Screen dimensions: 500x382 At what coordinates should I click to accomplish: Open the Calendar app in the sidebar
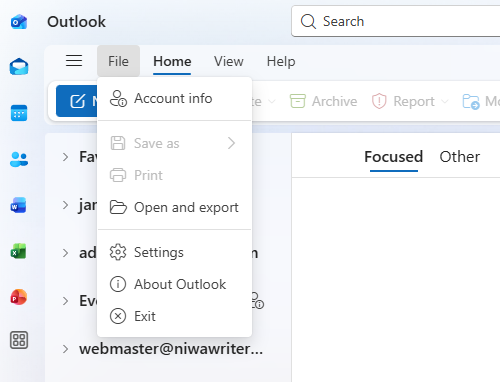coord(19,113)
